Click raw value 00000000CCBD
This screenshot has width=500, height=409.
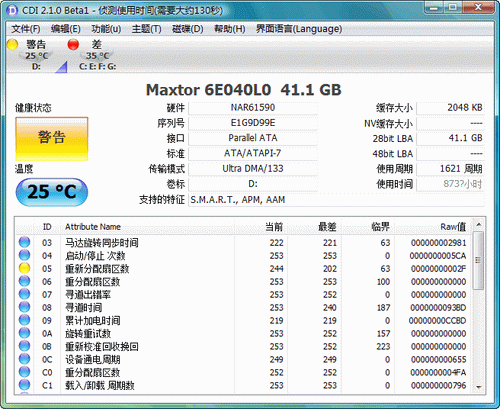coord(437,321)
